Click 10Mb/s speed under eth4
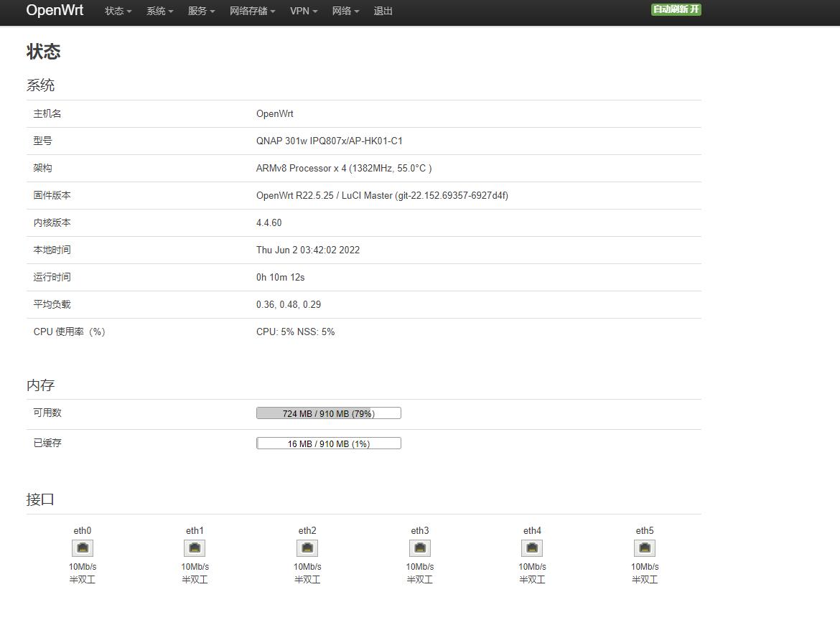The width and height of the screenshot is (840, 620). 533,566
